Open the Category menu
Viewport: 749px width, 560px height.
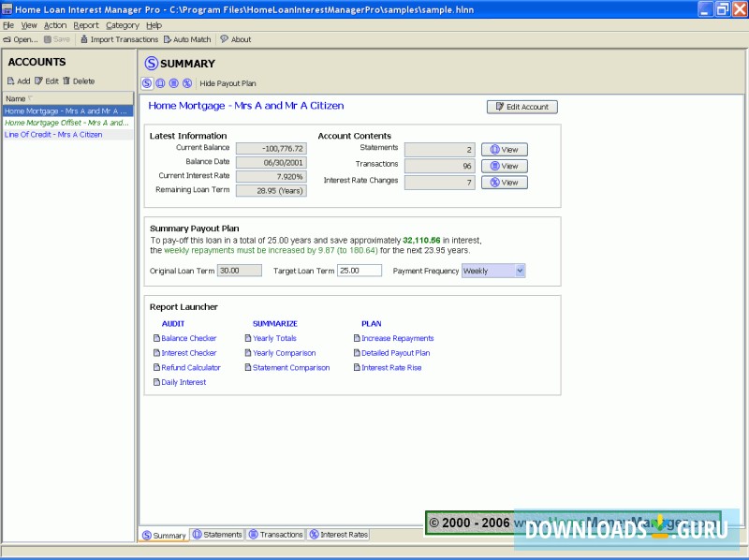[x=123, y=25]
